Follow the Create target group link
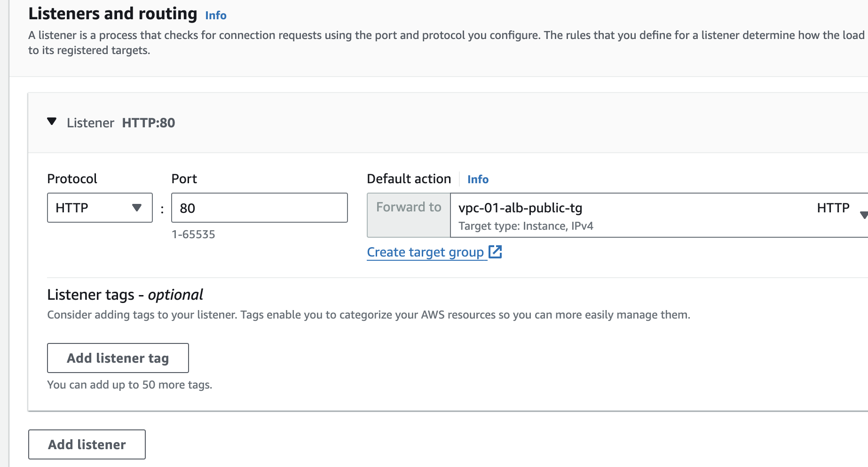The height and width of the screenshot is (467, 868). [x=425, y=252]
